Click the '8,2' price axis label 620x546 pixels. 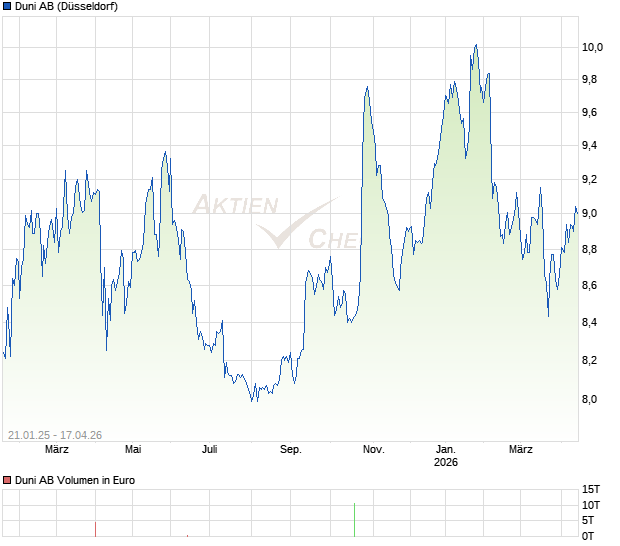coord(589,360)
